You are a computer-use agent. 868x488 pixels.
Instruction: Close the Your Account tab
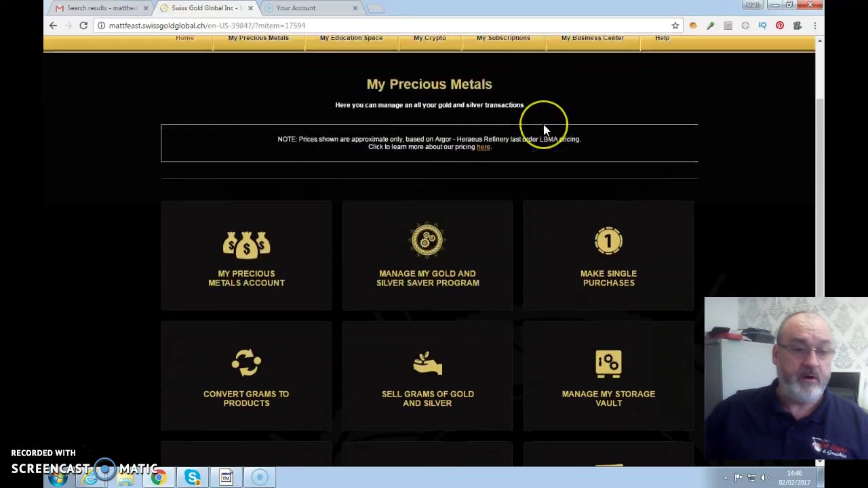[355, 8]
